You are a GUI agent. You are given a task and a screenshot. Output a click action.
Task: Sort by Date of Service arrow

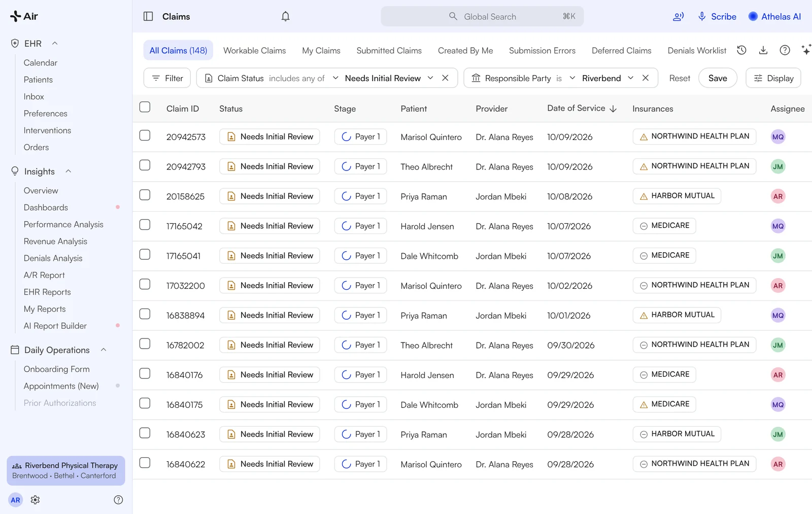click(x=613, y=109)
